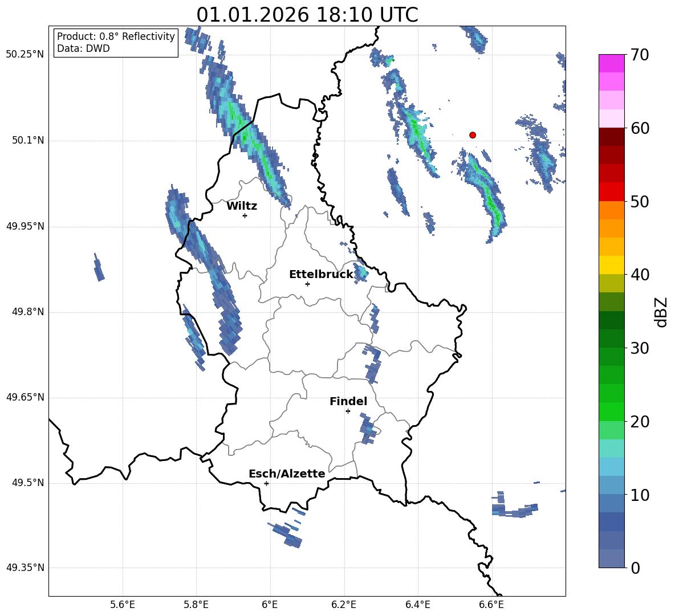Click the 70 tick on the colorbar
The width and height of the screenshot is (675, 616).
coord(640,55)
